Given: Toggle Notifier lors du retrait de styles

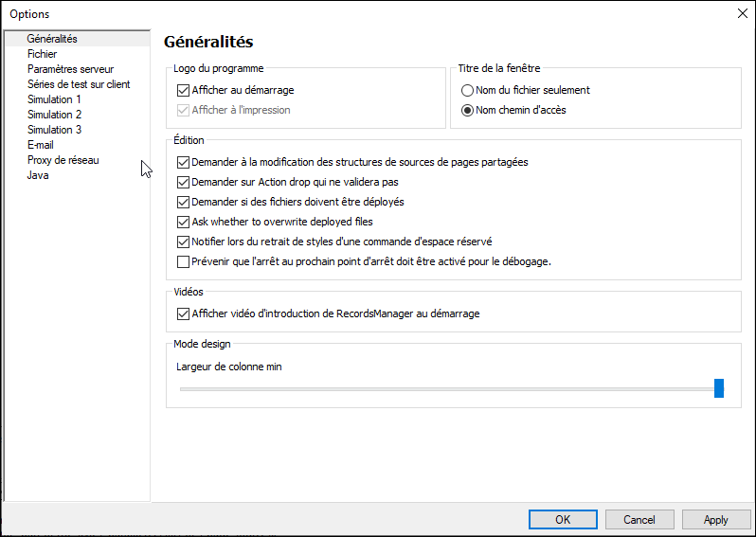Looking at the screenshot, I should coord(183,242).
